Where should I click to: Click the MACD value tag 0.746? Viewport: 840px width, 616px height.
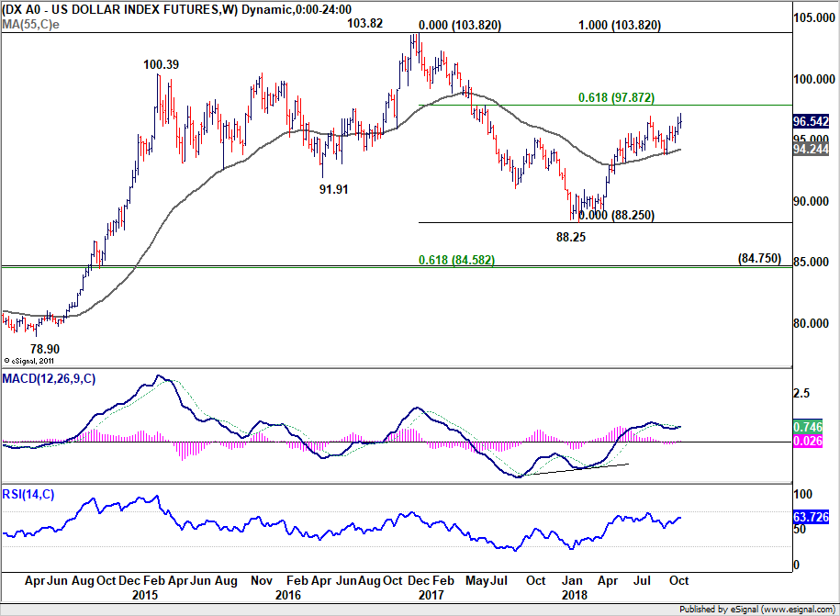(x=807, y=427)
